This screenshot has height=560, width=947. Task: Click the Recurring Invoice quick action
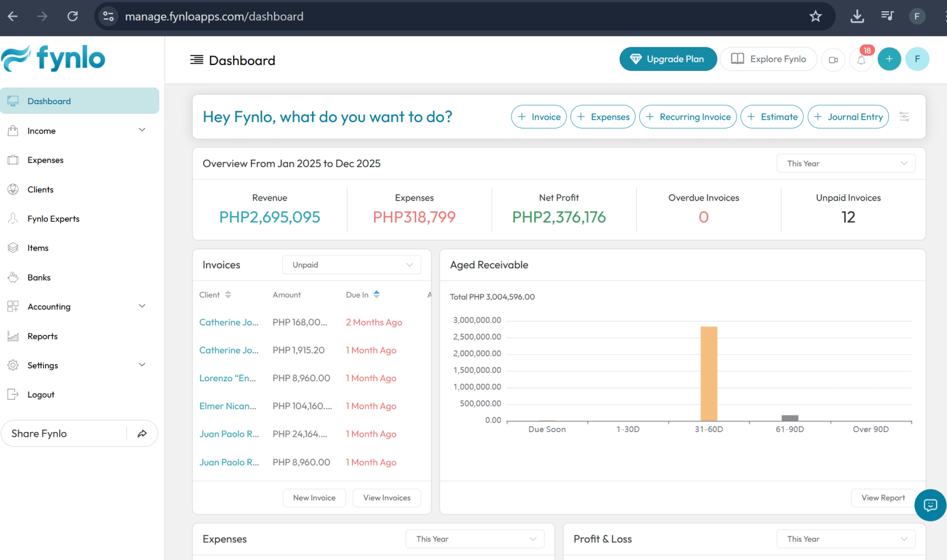[x=688, y=117]
